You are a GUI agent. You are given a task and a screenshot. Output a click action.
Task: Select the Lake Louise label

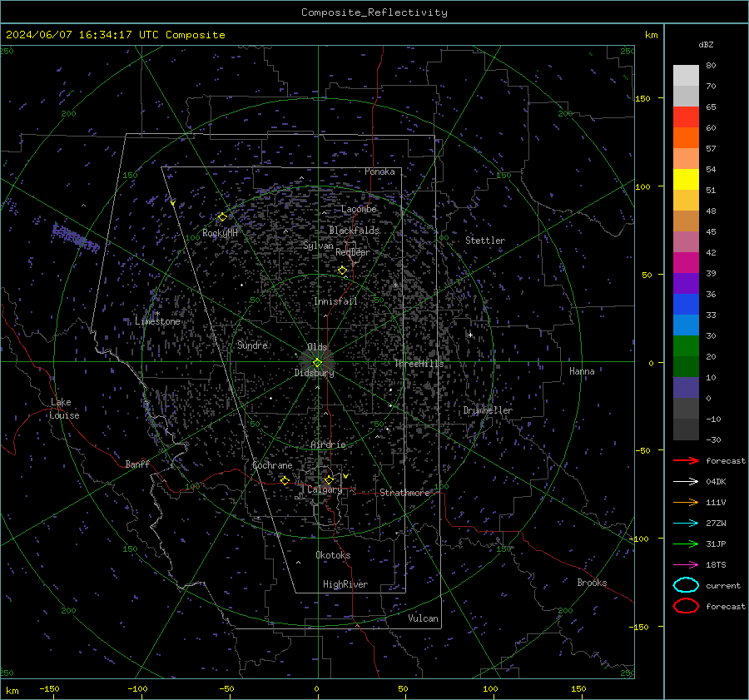tap(64, 409)
